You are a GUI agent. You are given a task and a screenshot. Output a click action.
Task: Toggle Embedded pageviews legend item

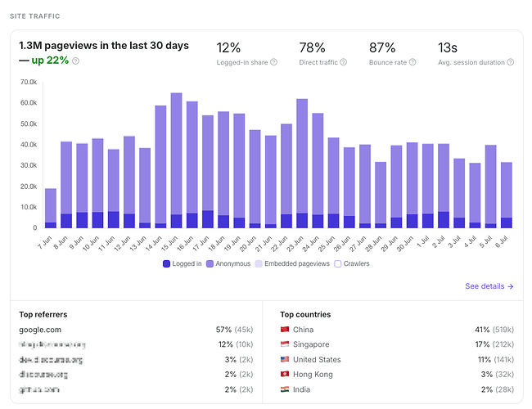(x=292, y=264)
